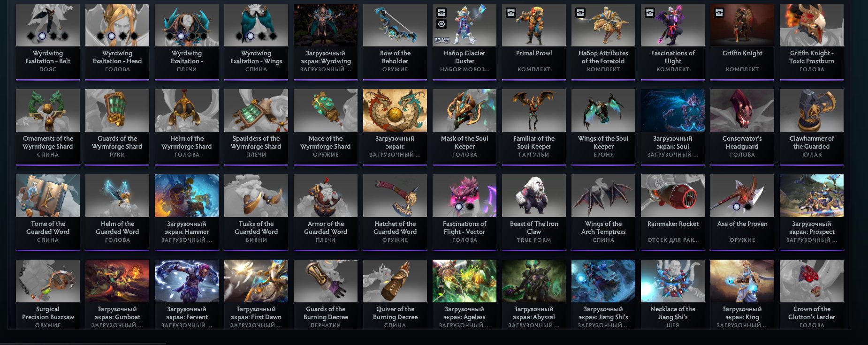Select the Rainmaker Rocket item
This screenshot has height=345, width=868.
tap(673, 212)
